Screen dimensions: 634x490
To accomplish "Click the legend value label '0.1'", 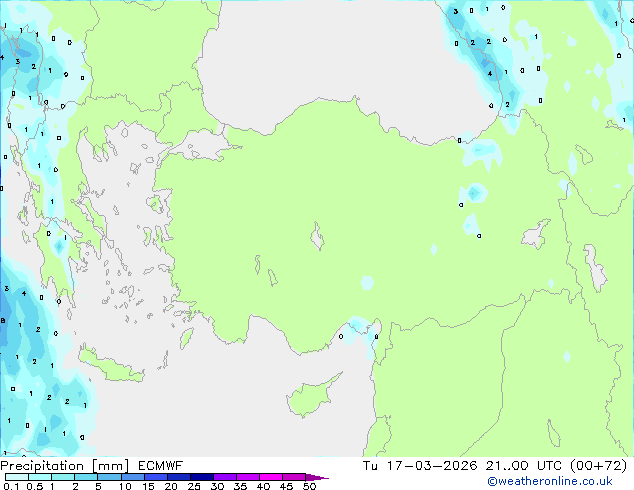I will pyautogui.click(x=11, y=486).
